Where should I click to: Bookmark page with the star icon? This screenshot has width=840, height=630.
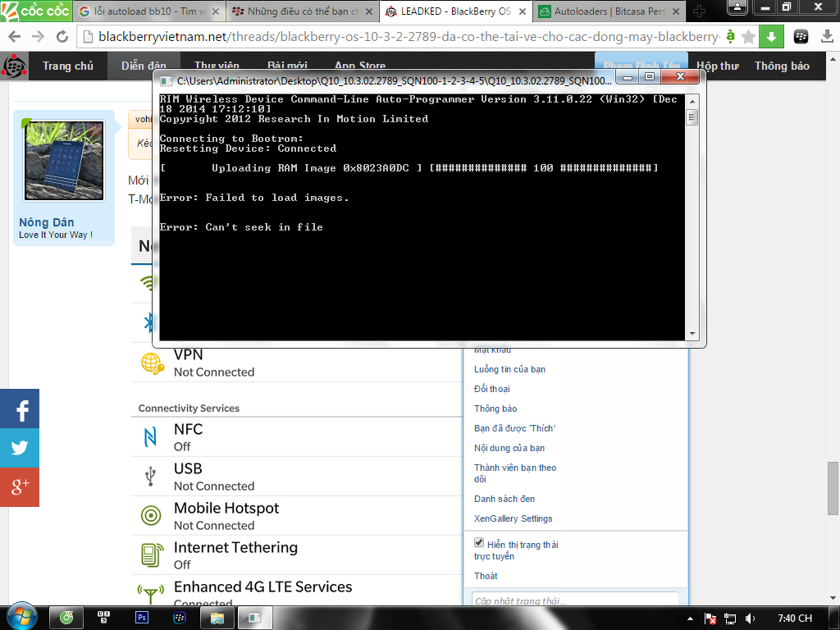pos(748,37)
